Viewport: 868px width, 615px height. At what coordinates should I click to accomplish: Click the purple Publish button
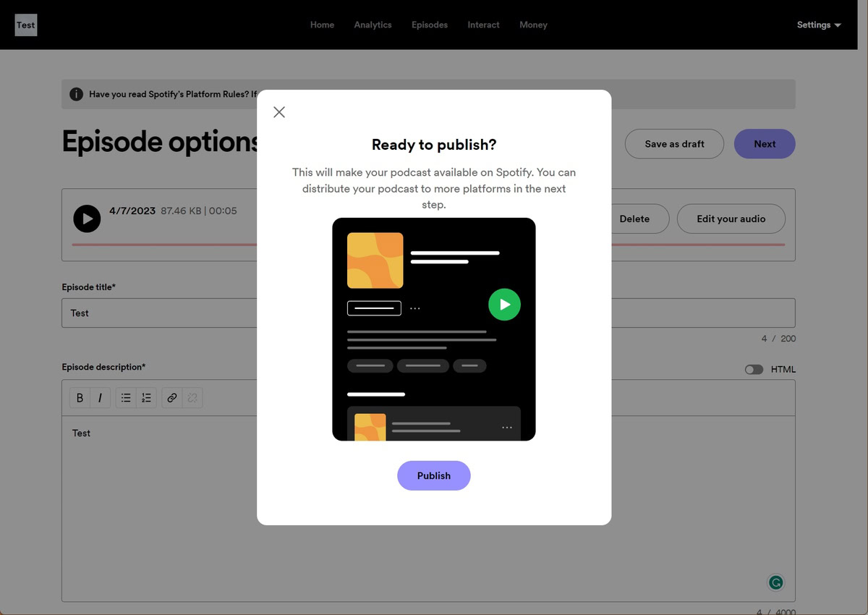pyautogui.click(x=434, y=475)
